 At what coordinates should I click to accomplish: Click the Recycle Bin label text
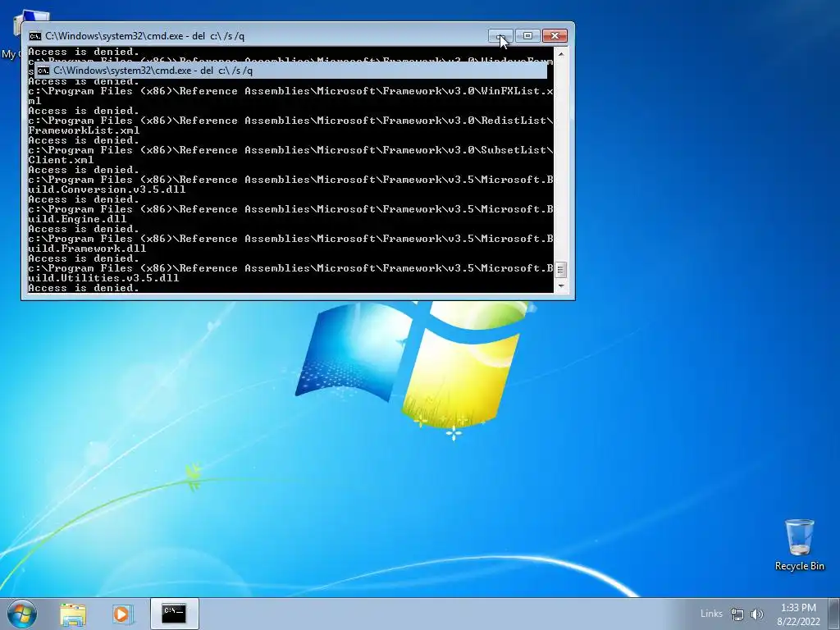tap(799, 566)
